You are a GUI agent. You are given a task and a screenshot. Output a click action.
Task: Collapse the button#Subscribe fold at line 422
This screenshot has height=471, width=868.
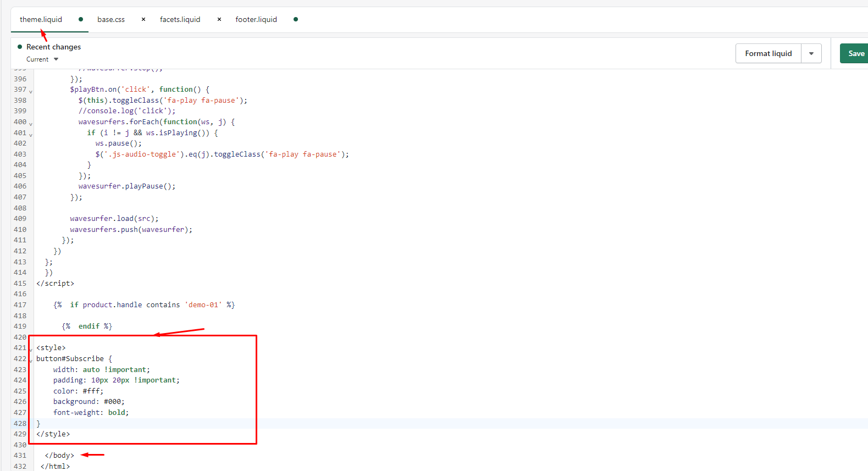[31, 361]
